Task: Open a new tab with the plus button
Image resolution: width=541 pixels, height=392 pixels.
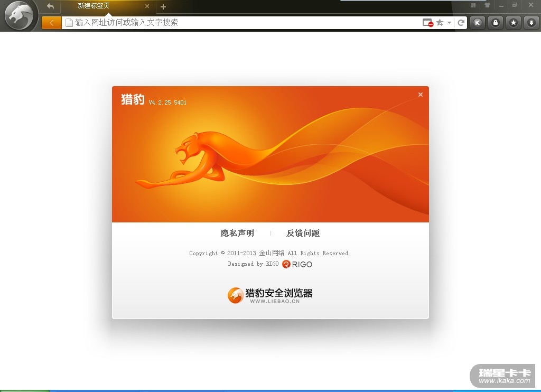Action: tap(163, 6)
